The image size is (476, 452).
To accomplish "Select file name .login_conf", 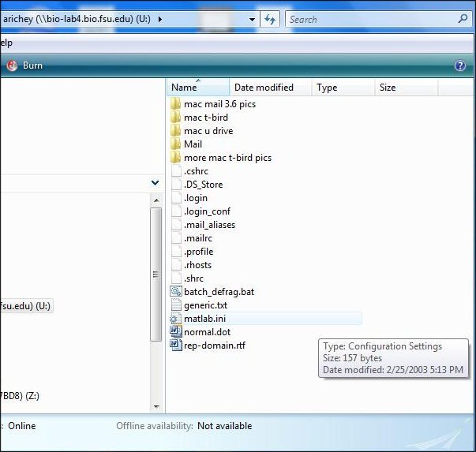I will 207,211.
